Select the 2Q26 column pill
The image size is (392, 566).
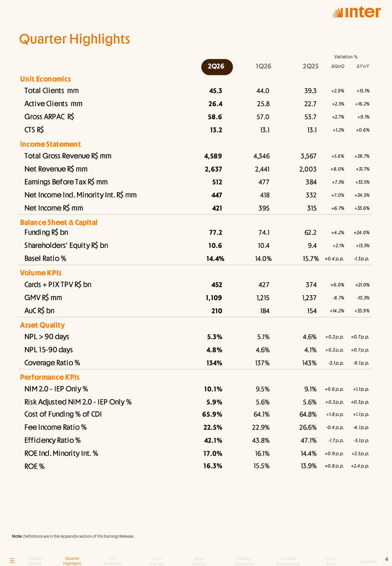tap(217, 66)
